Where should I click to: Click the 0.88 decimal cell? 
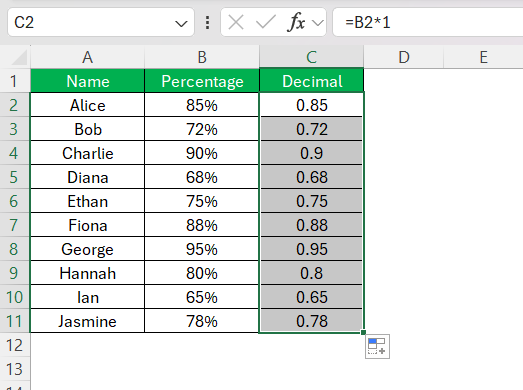[x=312, y=225]
